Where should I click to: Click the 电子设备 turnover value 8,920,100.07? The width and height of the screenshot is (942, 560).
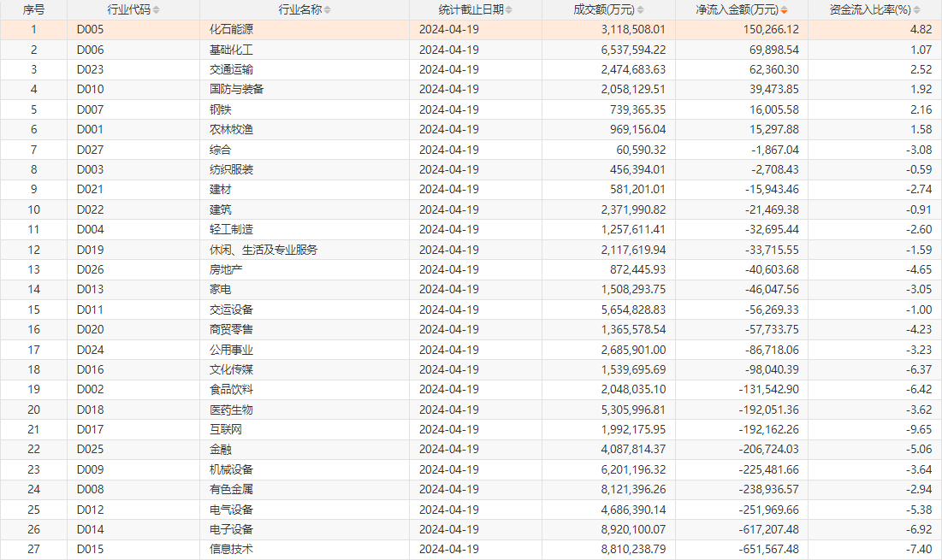633,529
